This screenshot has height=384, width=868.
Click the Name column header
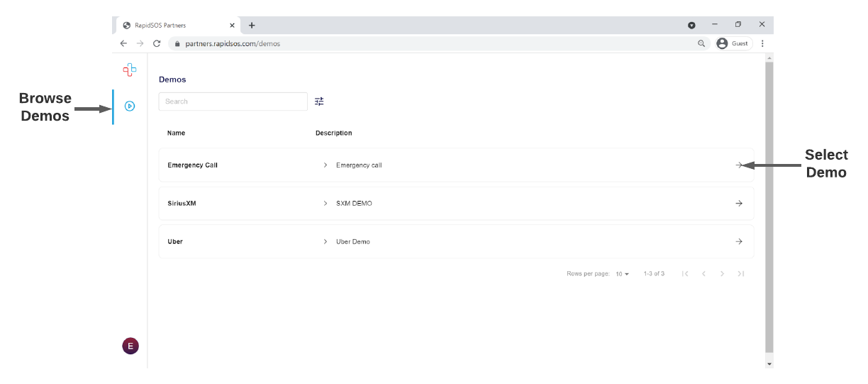pyautogui.click(x=176, y=133)
